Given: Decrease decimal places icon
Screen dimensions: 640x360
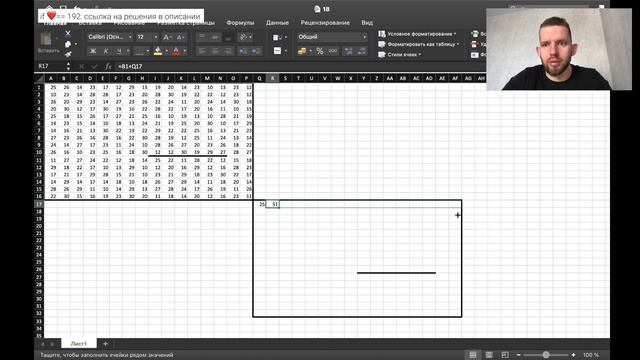Looking at the screenshot, I should click(362, 51).
